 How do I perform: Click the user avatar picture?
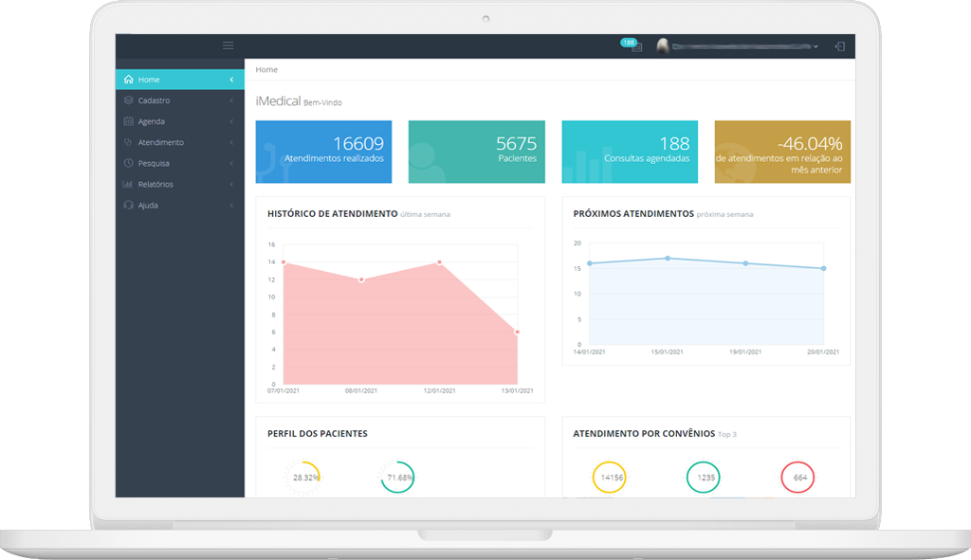point(663,45)
